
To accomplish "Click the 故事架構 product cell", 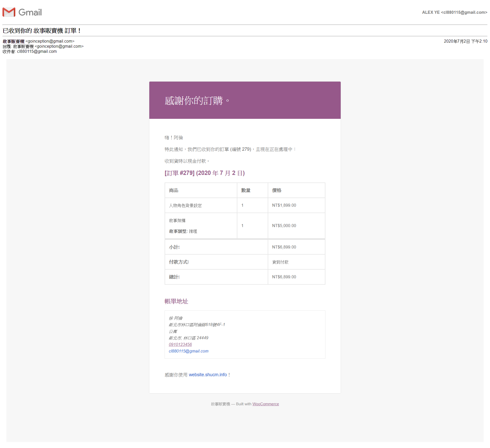I will point(177,221).
